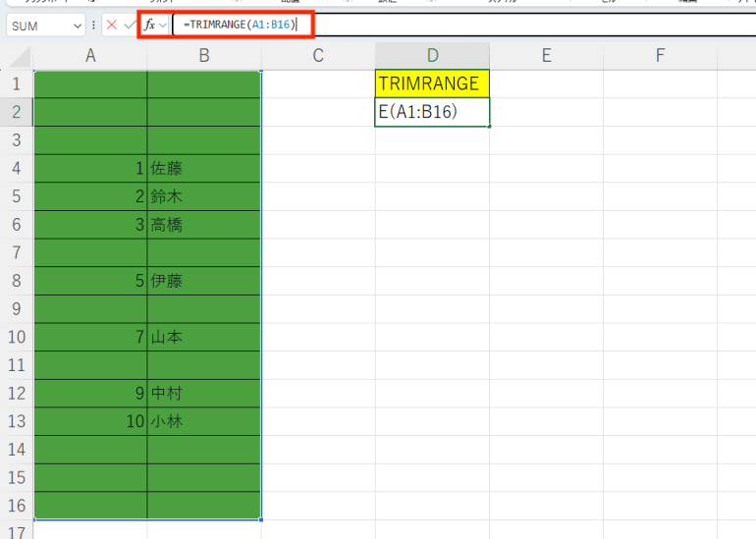Select column F header
This screenshot has width=756, height=539.
pos(660,56)
